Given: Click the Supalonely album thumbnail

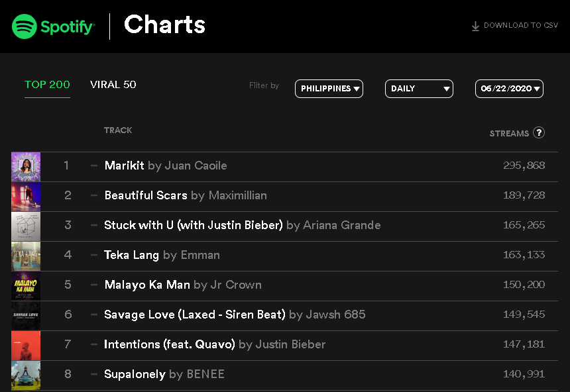Looking at the screenshot, I should [26, 375].
